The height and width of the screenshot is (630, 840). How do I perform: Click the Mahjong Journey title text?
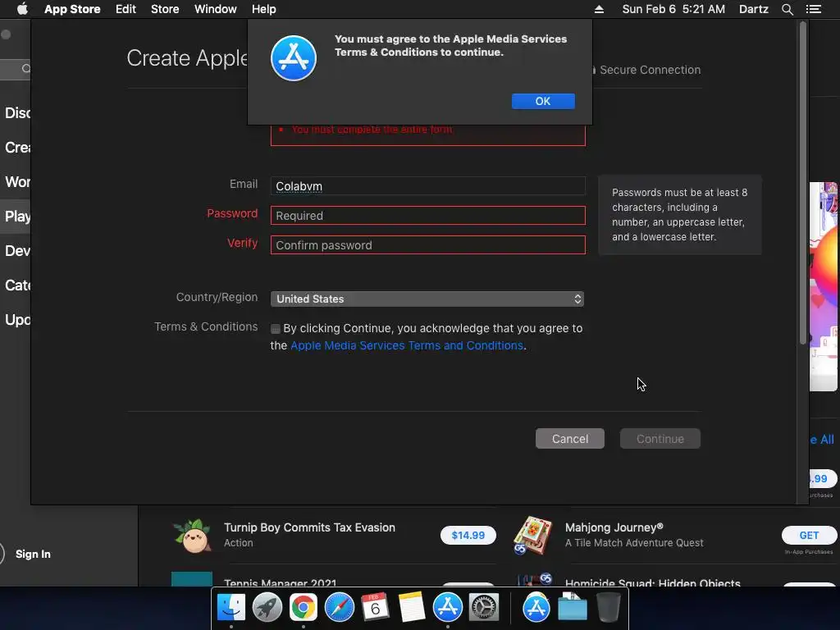(x=614, y=527)
